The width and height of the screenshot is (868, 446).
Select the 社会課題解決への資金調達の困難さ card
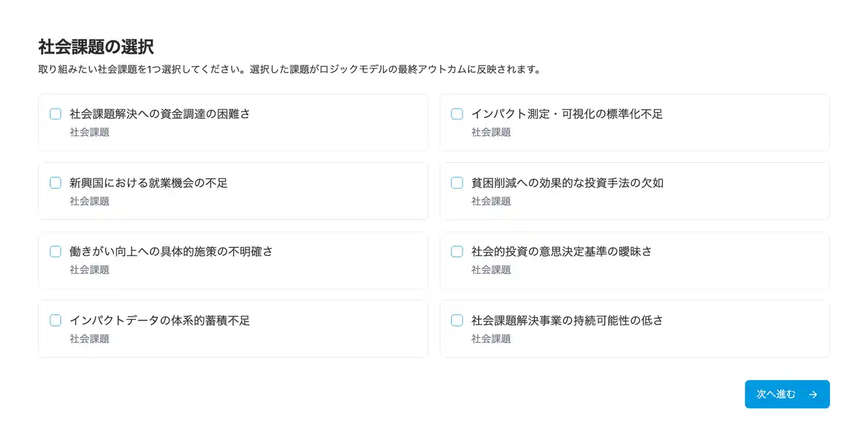click(x=233, y=122)
